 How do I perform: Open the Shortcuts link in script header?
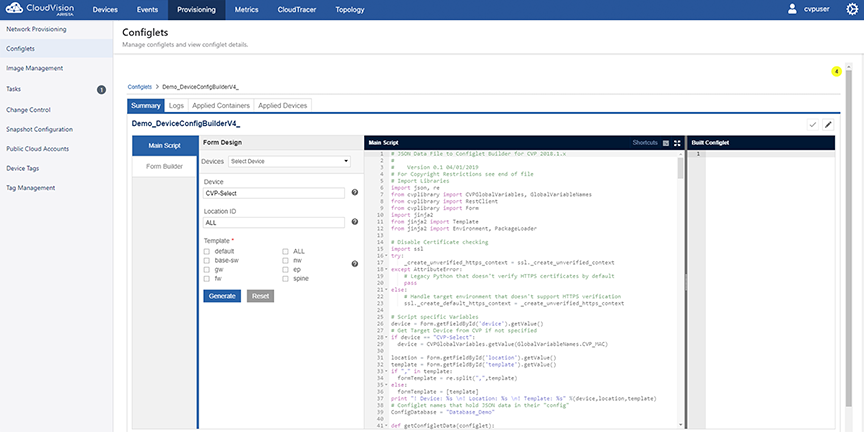[x=645, y=143]
